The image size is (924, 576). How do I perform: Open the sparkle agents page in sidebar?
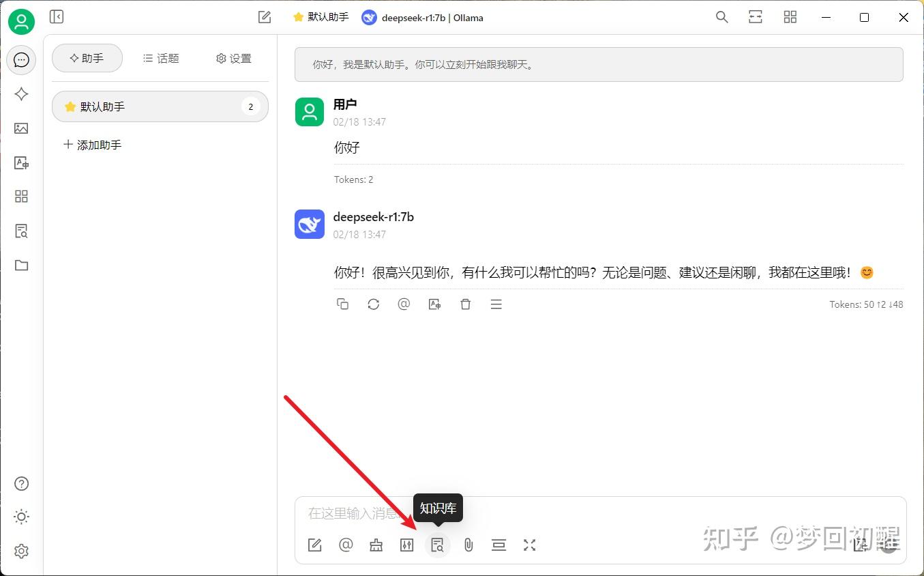pos(21,94)
